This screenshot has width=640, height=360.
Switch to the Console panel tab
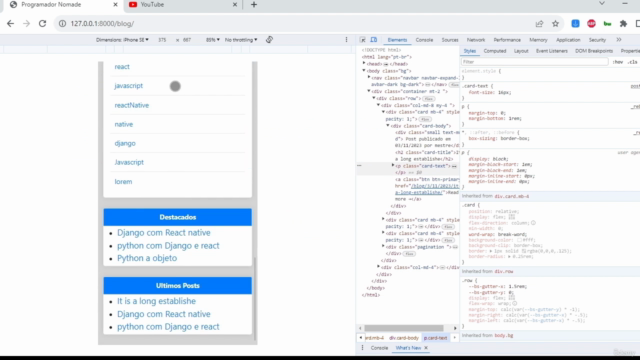(x=424, y=40)
